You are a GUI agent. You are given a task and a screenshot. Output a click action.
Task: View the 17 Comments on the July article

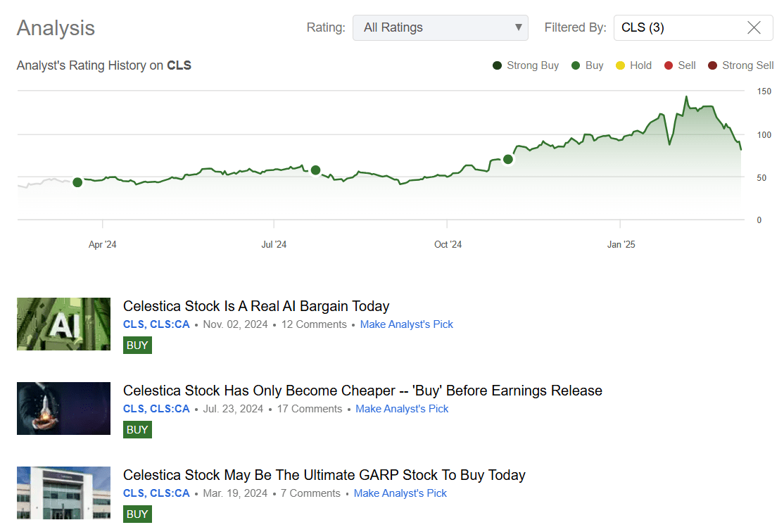coord(309,408)
